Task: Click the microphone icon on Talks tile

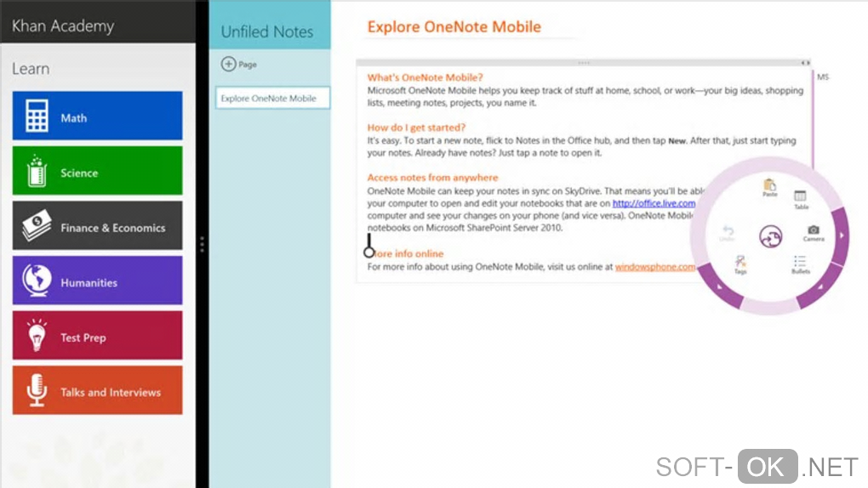Action: tap(37, 390)
